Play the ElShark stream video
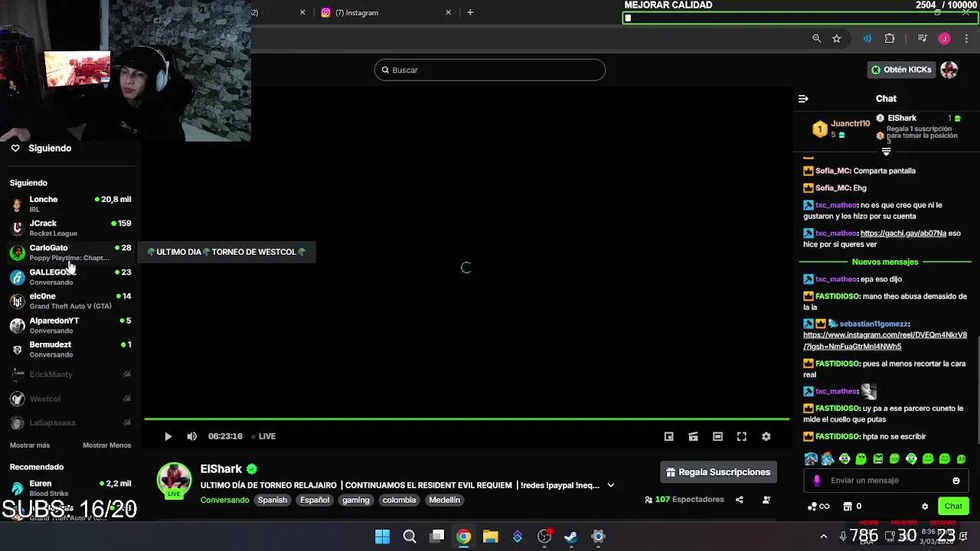Image resolution: width=980 pixels, height=551 pixels. click(168, 436)
